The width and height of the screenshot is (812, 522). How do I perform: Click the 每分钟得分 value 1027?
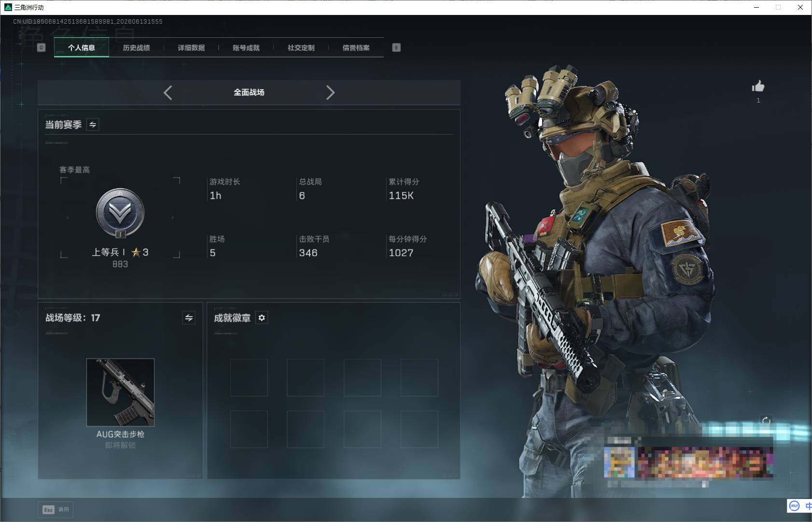pyautogui.click(x=401, y=253)
